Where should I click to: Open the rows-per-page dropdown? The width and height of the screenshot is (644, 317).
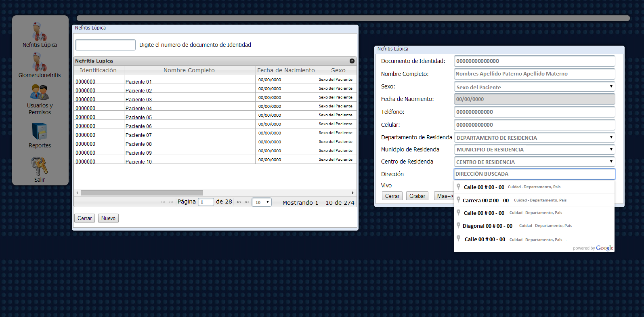pyautogui.click(x=261, y=202)
